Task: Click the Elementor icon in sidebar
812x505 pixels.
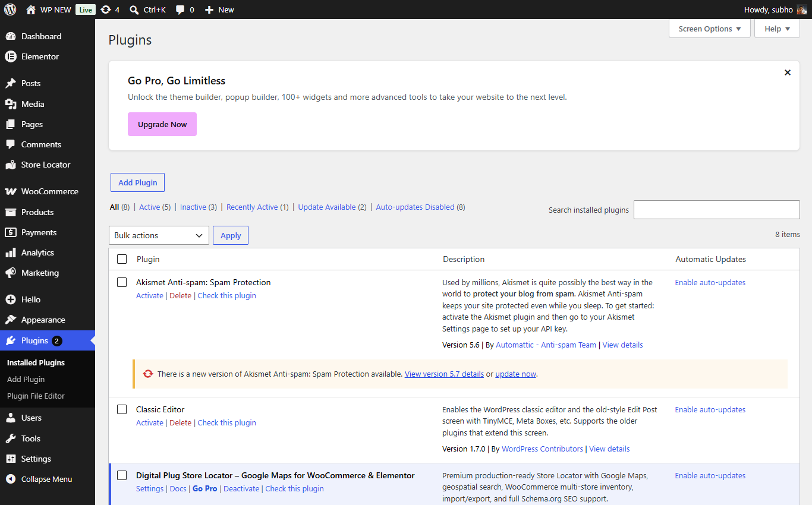Action: (10, 56)
